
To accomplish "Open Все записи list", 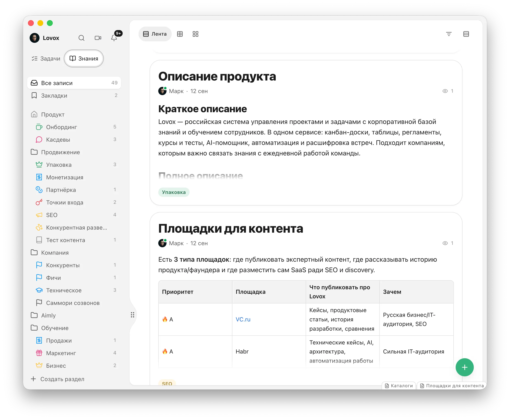I will tap(74, 83).
